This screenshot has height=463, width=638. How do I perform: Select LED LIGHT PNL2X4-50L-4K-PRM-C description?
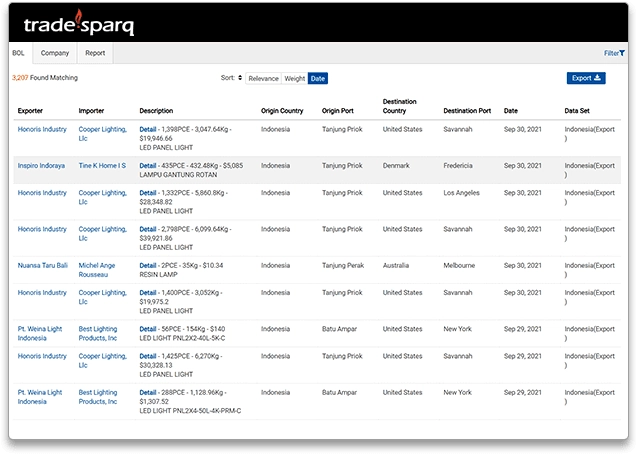pos(190,411)
